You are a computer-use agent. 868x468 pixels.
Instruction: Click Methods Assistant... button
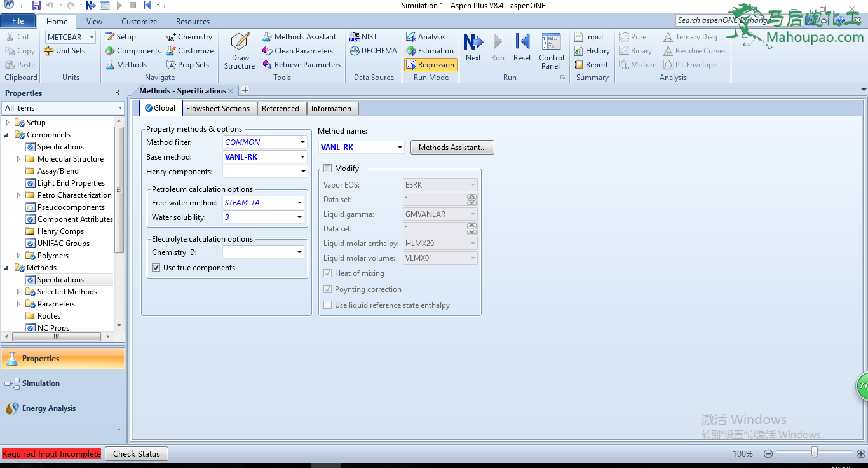pyautogui.click(x=452, y=148)
